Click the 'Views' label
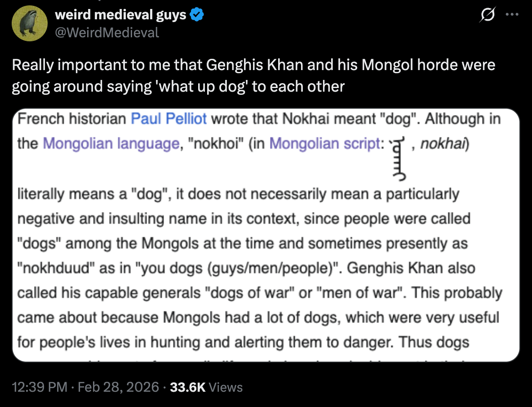The width and height of the screenshot is (532, 407). point(226,387)
